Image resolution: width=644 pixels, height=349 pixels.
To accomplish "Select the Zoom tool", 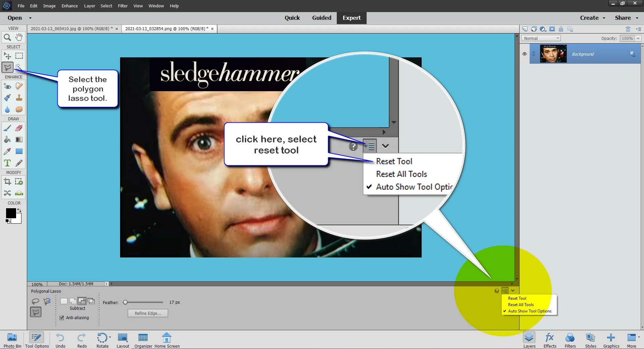I will click(7, 37).
